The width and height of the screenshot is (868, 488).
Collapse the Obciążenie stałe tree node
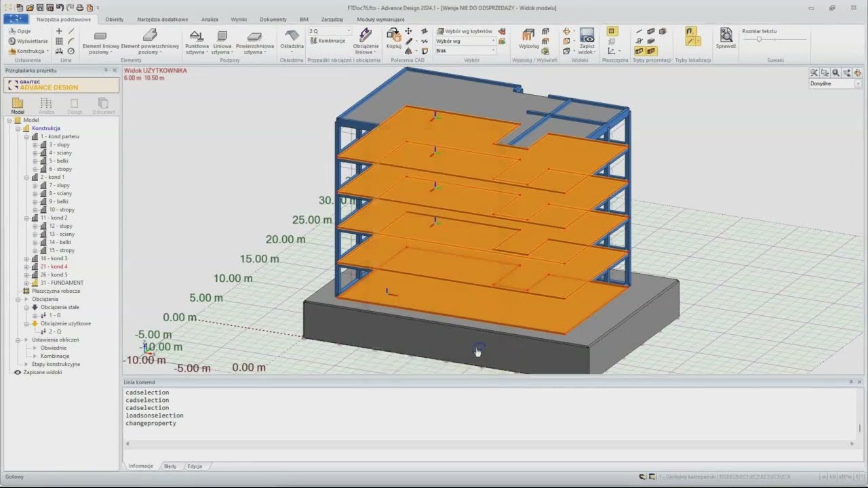coord(26,307)
